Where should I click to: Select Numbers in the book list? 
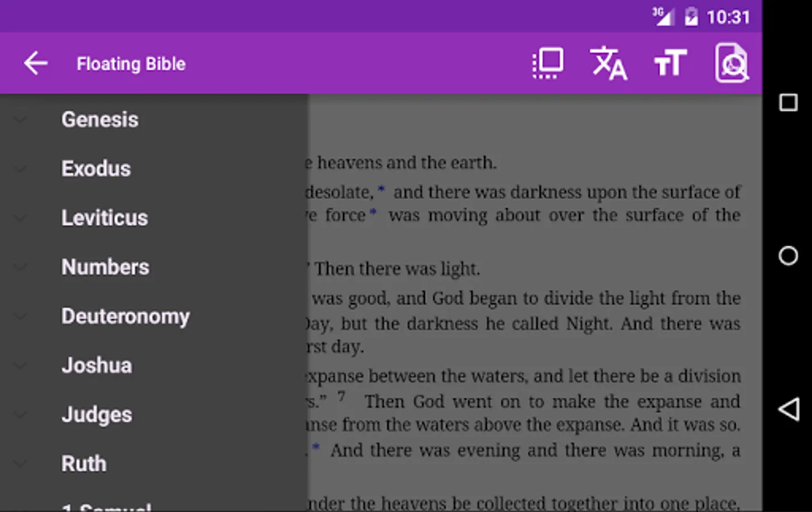point(105,267)
